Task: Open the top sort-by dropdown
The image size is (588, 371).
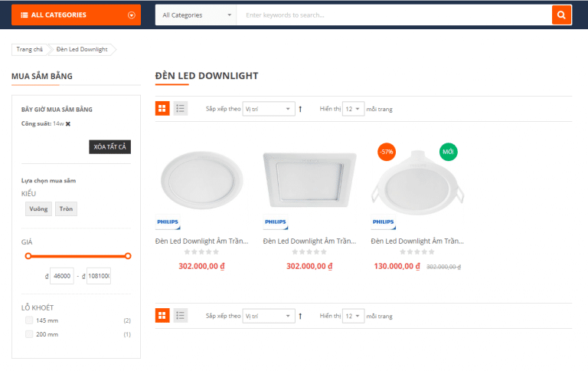Action: pos(268,109)
